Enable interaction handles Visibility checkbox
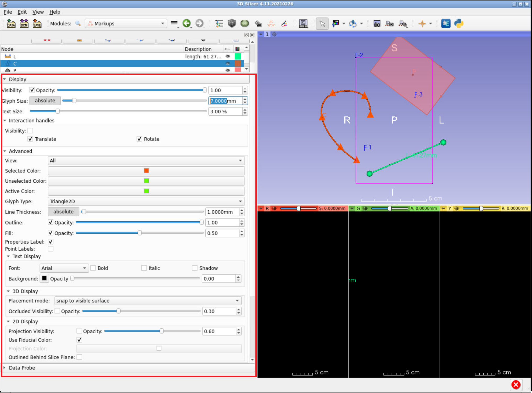532x393 pixels. (x=30, y=131)
